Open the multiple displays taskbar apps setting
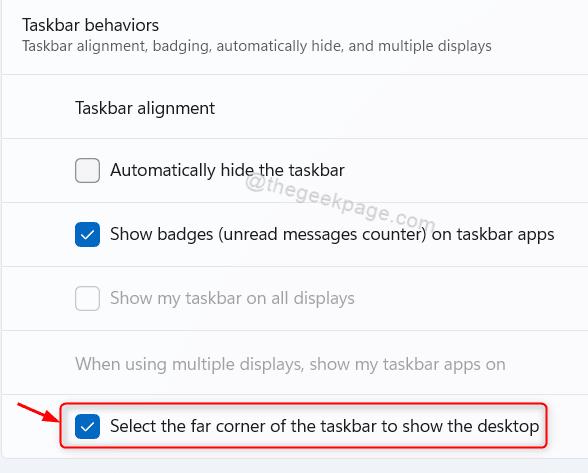The image size is (588, 473). [x=295, y=363]
